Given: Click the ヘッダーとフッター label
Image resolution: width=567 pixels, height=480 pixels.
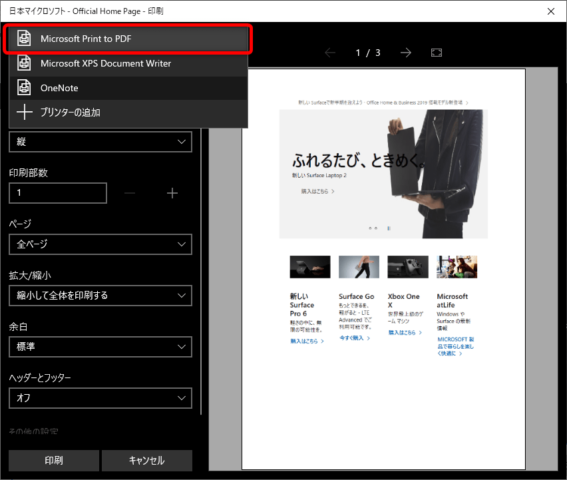Looking at the screenshot, I should pos(40,378).
